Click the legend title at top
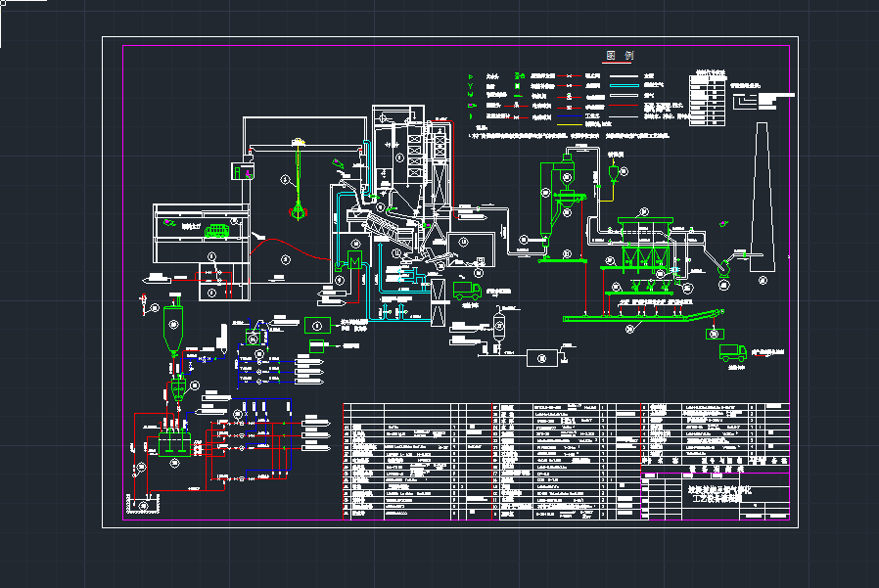The height and width of the screenshot is (588, 879). click(621, 57)
